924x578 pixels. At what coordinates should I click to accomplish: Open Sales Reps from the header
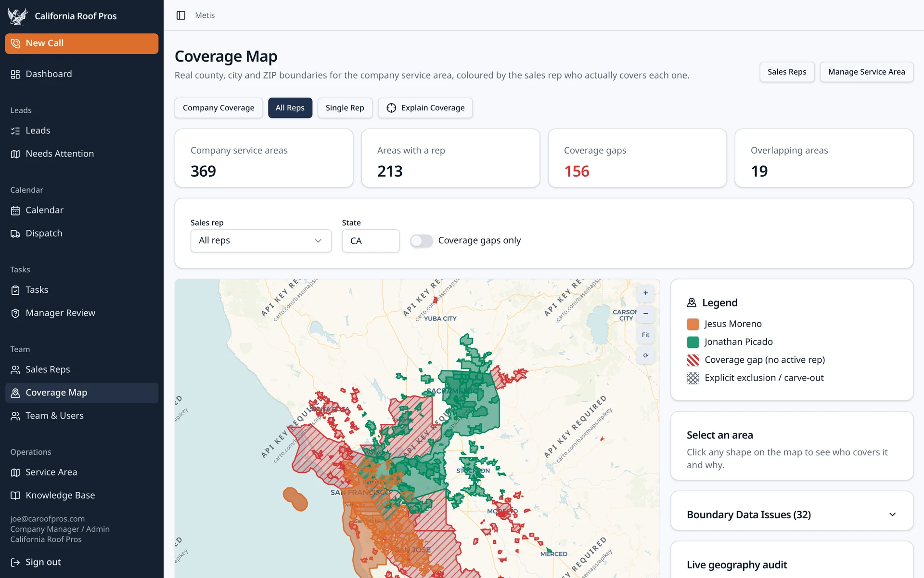[x=787, y=72]
